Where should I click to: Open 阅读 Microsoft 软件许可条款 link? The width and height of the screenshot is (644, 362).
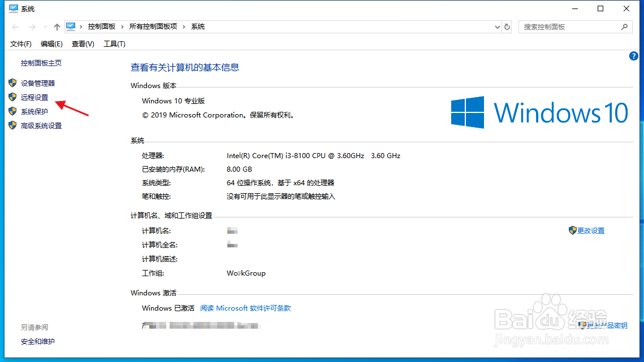click(245, 308)
